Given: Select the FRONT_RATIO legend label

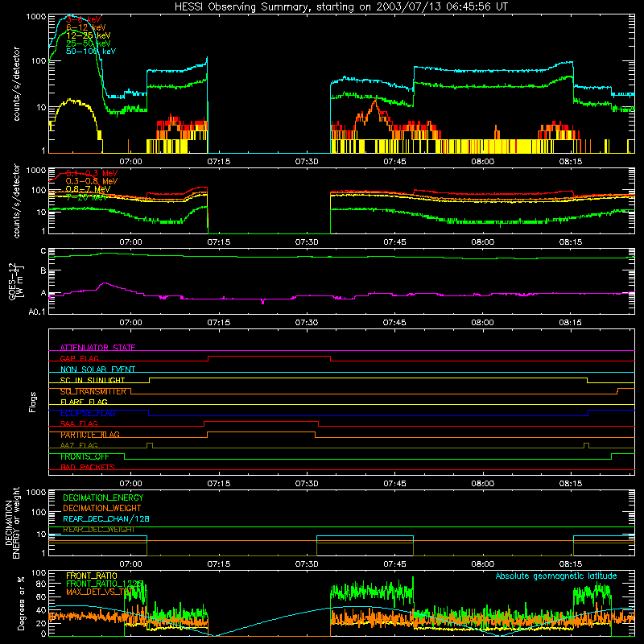Looking at the screenshot, I should pyautogui.click(x=92, y=576).
